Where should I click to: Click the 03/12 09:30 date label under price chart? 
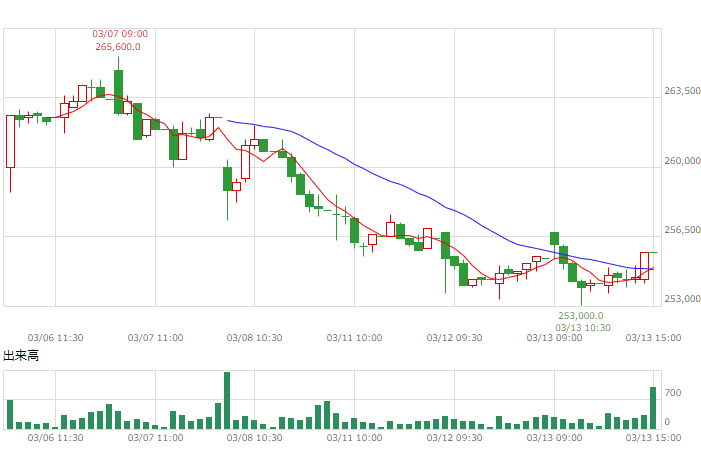pyautogui.click(x=454, y=338)
